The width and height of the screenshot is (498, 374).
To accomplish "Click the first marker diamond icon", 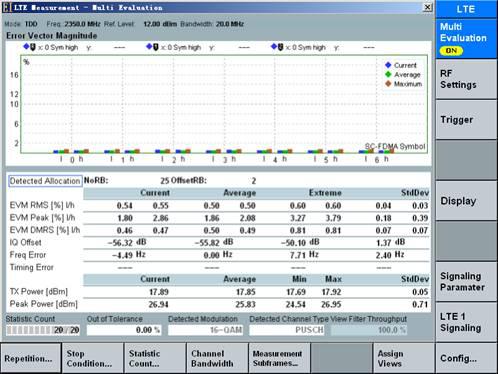I will (26, 47).
